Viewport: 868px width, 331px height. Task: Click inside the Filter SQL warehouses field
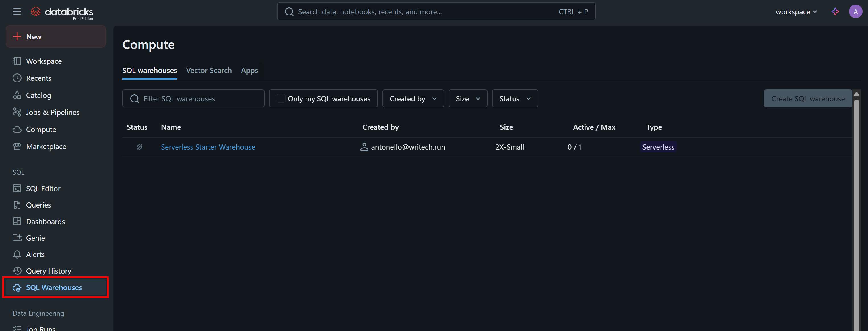193,98
